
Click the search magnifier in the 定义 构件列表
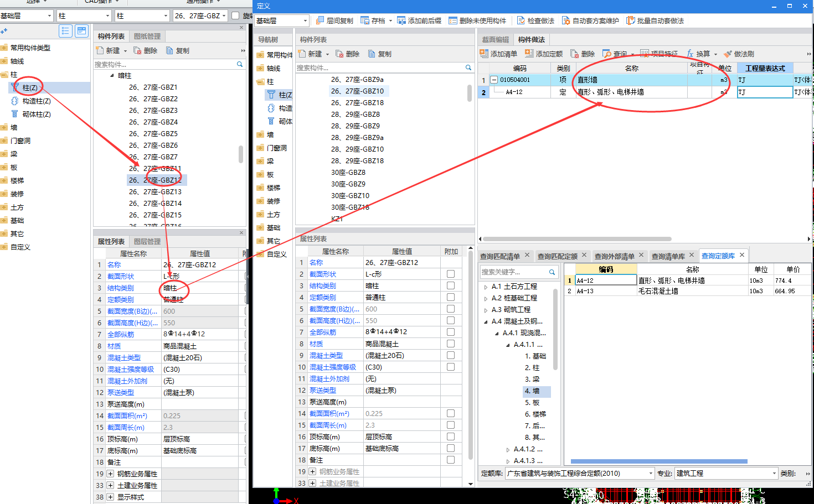tap(468, 67)
